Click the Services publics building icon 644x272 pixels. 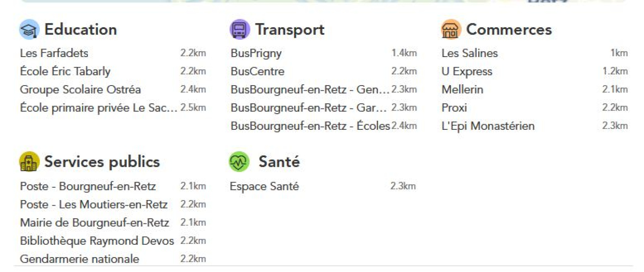(29, 162)
